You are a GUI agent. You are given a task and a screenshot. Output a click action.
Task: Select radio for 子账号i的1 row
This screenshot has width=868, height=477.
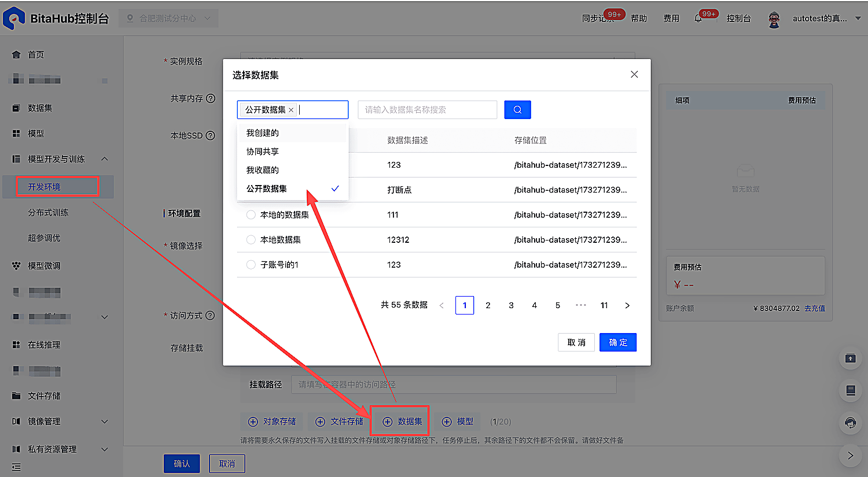[x=251, y=264]
